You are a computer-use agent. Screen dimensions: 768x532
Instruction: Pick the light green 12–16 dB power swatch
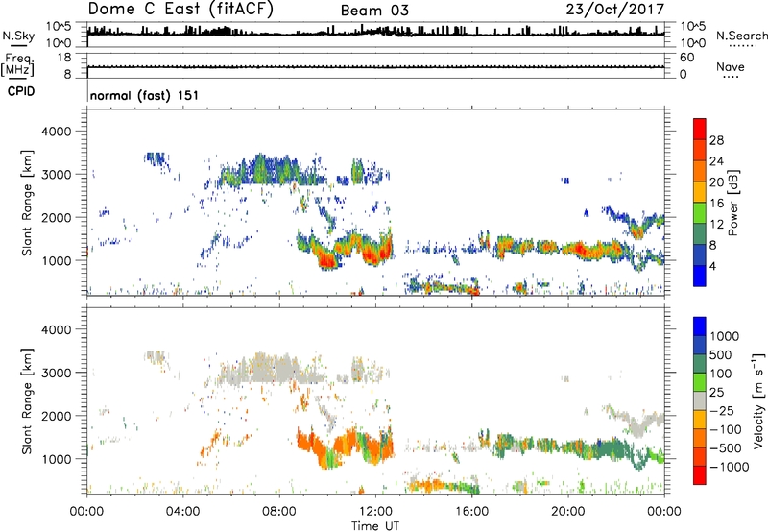tap(700, 212)
